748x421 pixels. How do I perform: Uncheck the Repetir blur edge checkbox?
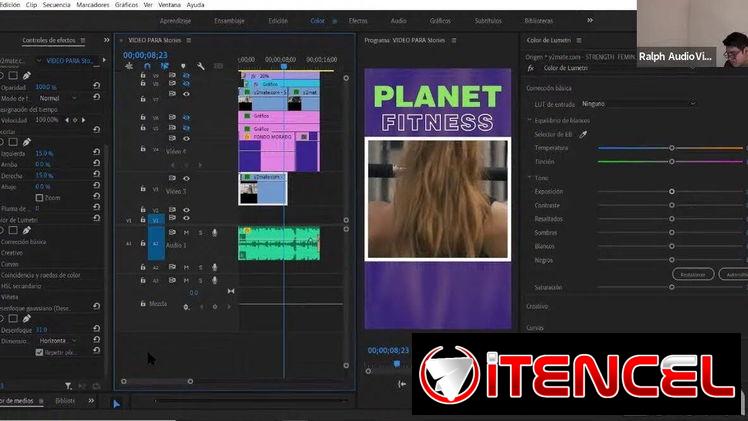[39, 352]
